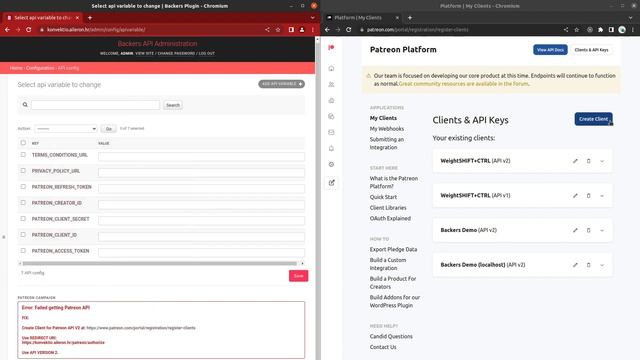Open the Action dropdown
This screenshot has width=640, height=360.
pos(66,129)
